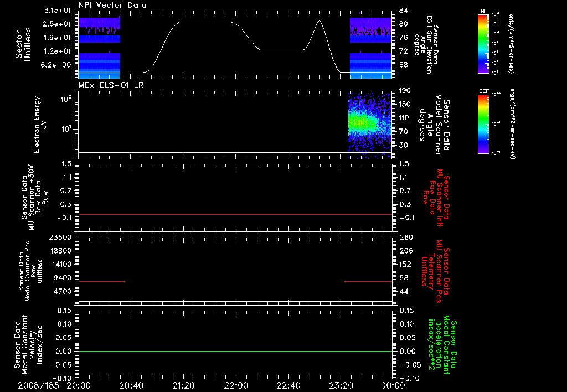Click the '44' telemetry tick label
The height and width of the screenshot is (392, 567).
(404, 291)
